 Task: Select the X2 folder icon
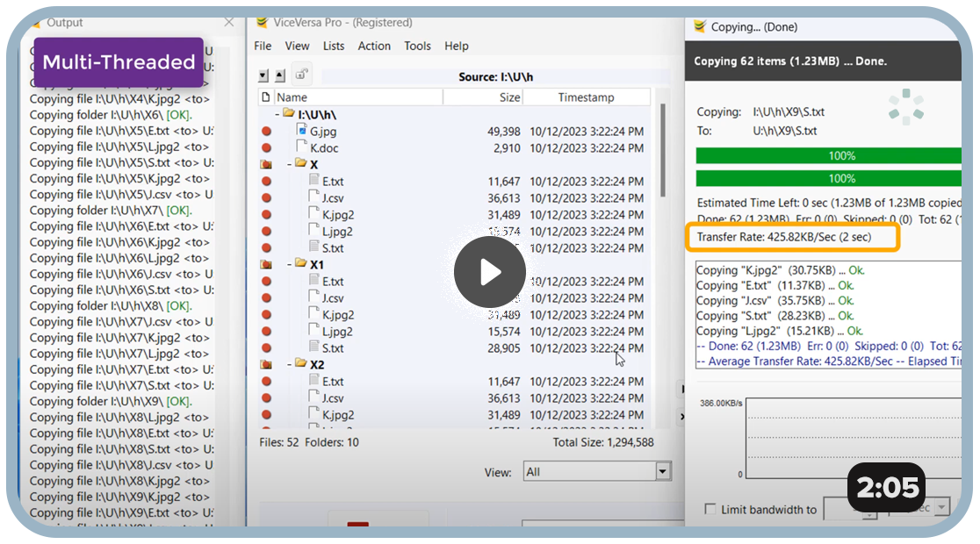(x=300, y=363)
